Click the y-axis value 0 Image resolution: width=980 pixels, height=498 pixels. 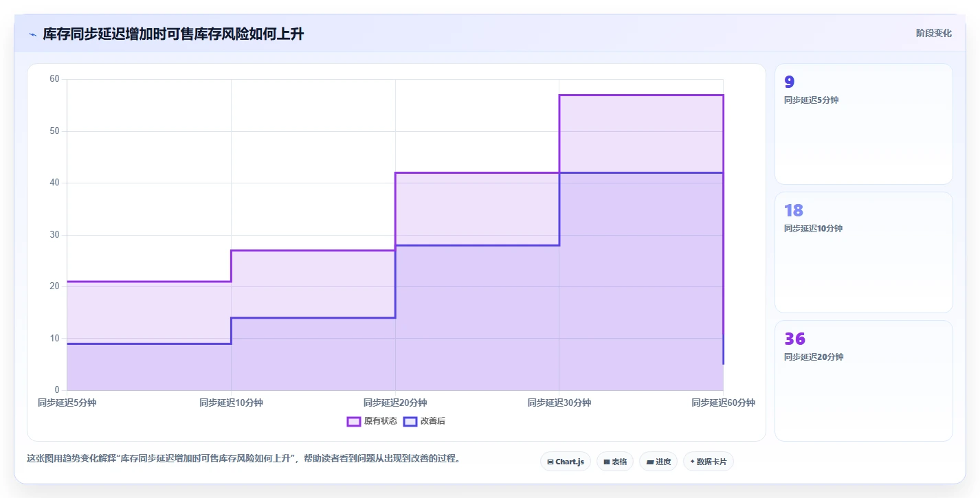pos(57,390)
